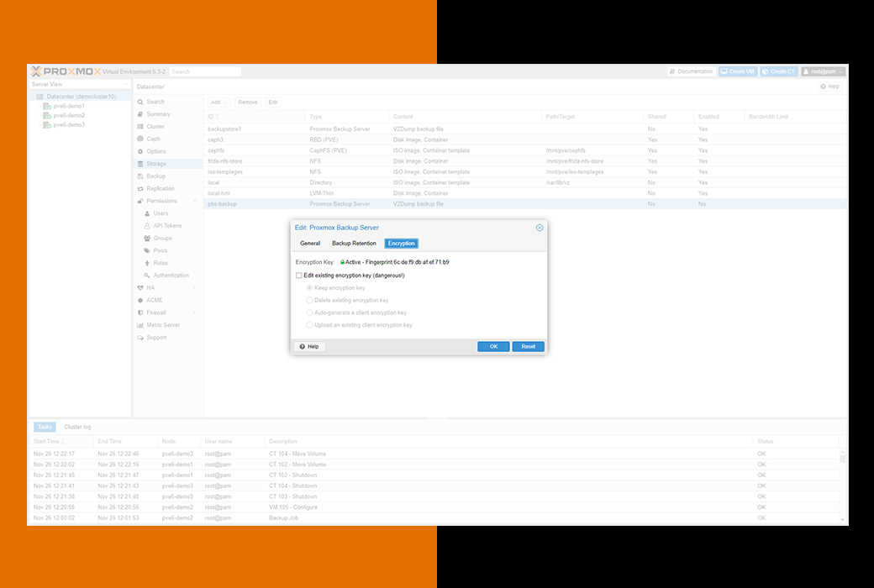Viewport: 874px width, 588px height.
Task: Select the Storage menu entry
Action: [151, 164]
